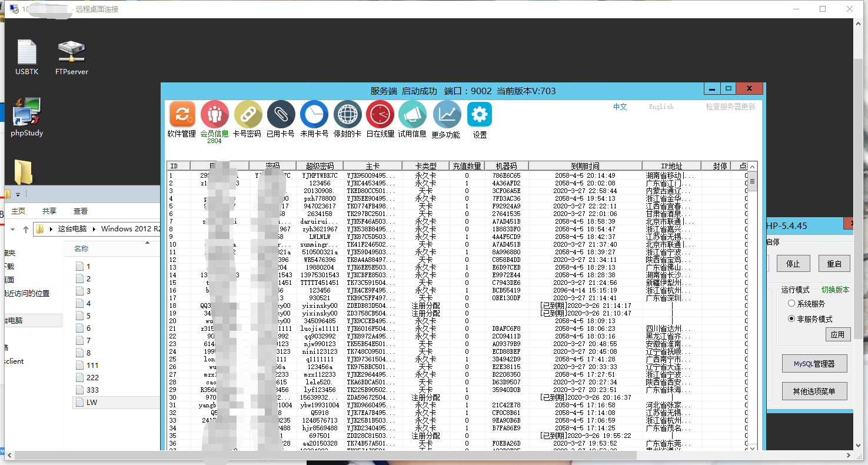Click 检查服务器更新 link
Screen dimensions: 868x465
click(x=730, y=107)
